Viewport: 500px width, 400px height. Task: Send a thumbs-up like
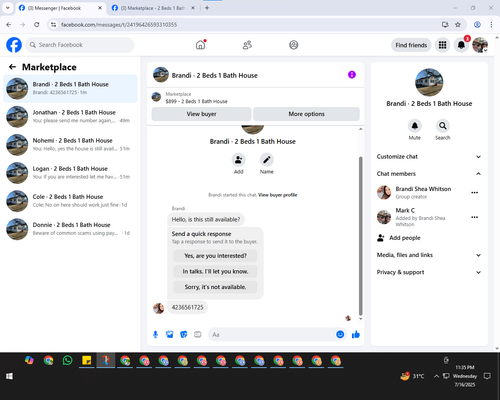[x=356, y=334]
